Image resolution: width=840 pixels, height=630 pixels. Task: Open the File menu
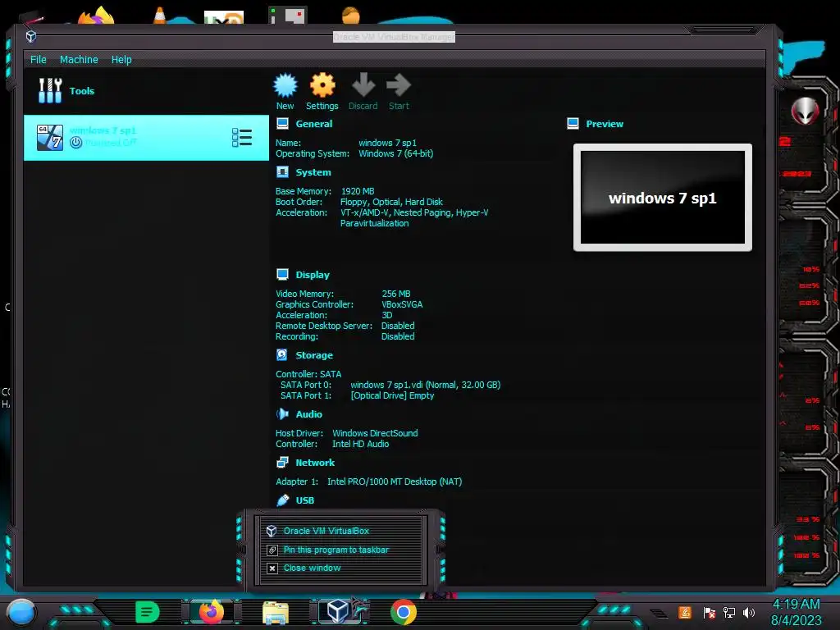tap(38, 59)
